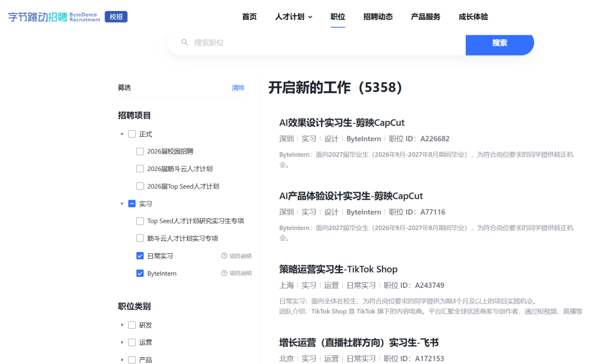596x364 pixels.
Task: Open the 日常实习 项目说明 link
Action: click(240, 256)
